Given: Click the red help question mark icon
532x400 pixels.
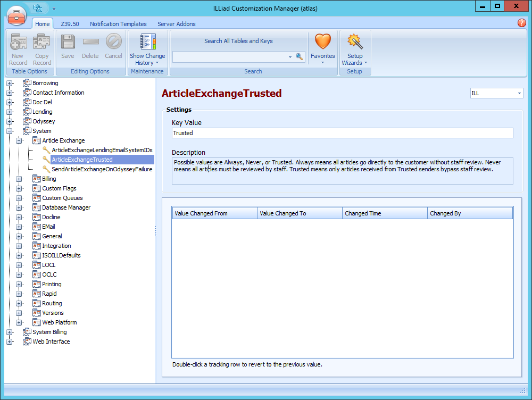Looking at the screenshot, I should tap(521, 23).
